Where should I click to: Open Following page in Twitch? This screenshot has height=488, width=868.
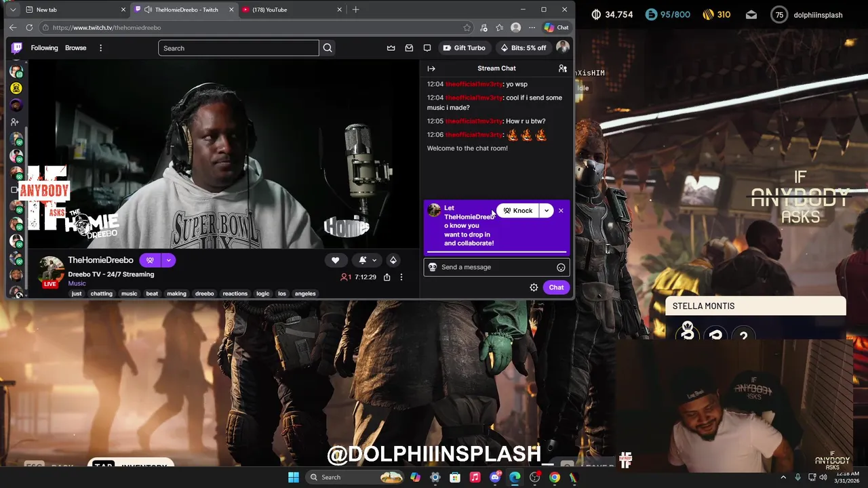tap(44, 48)
